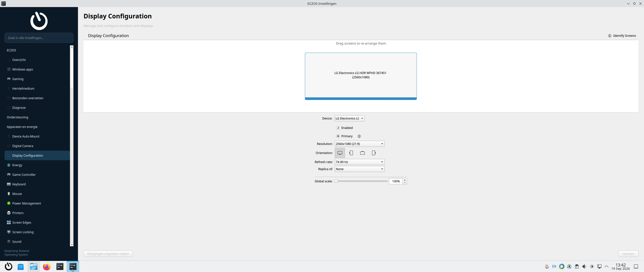The width and height of the screenshot is (644, 272).
Task: Click the clipboard icon in system tray
Action: click(577, 266)
